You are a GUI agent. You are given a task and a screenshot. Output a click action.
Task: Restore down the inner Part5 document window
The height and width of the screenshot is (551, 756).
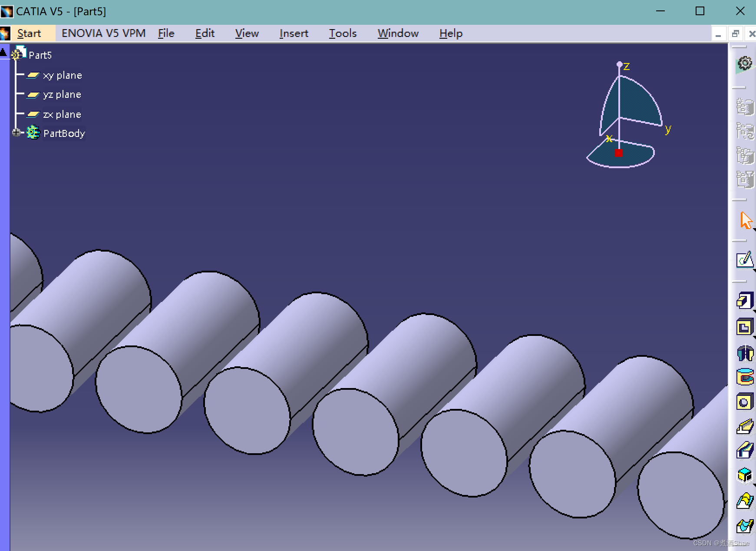735,34
